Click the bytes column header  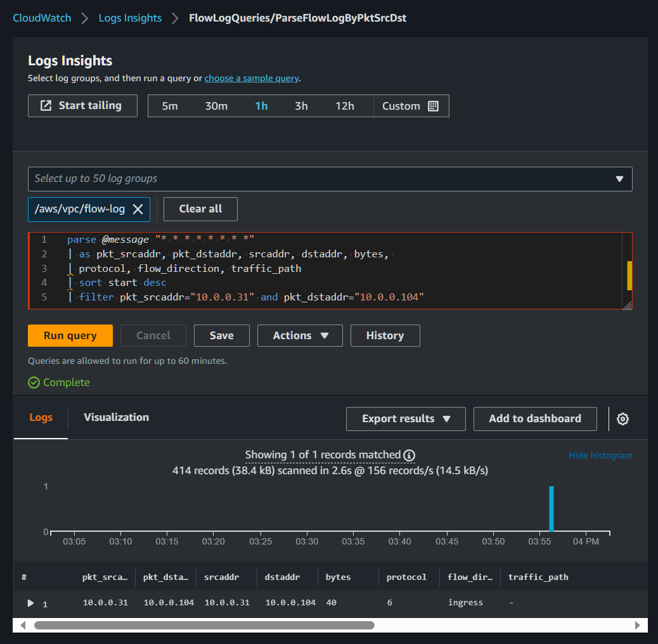[x=338, y=577]
